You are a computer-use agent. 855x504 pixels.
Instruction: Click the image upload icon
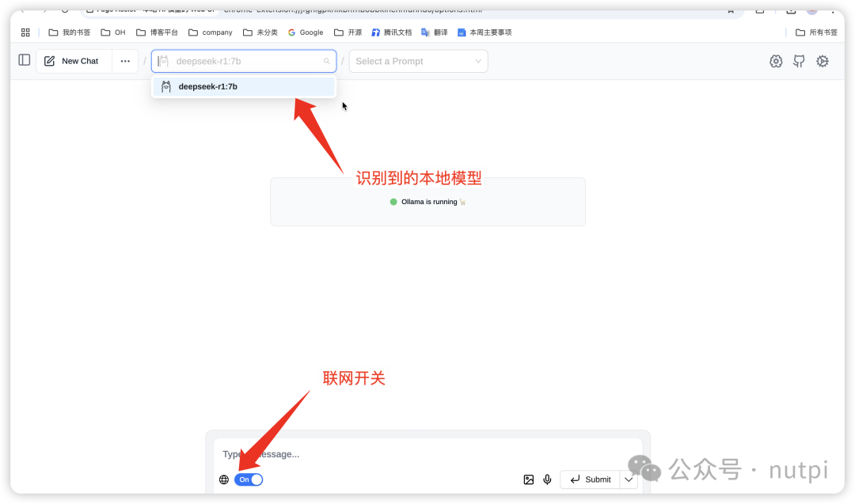(528, 479)
